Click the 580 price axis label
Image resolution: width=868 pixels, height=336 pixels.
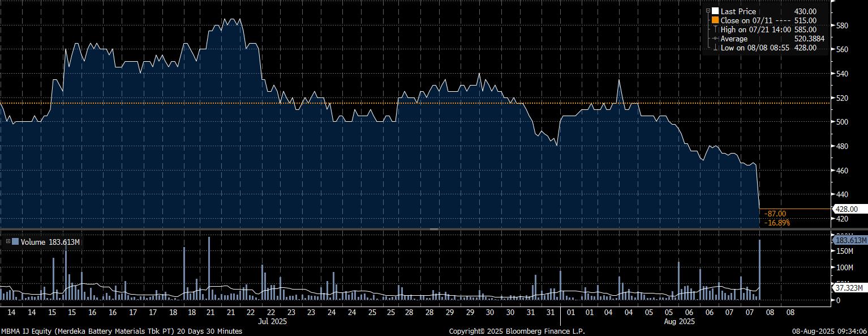(x=842, y=25)
